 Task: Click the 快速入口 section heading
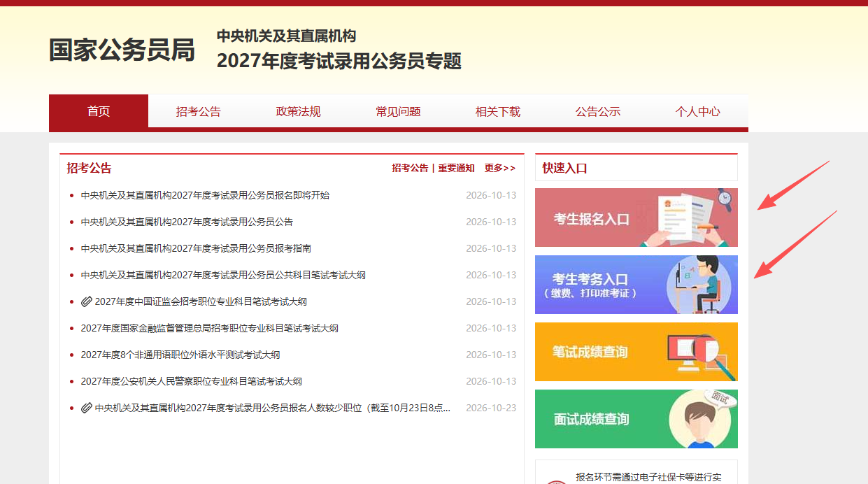click(x=565, y=169)
